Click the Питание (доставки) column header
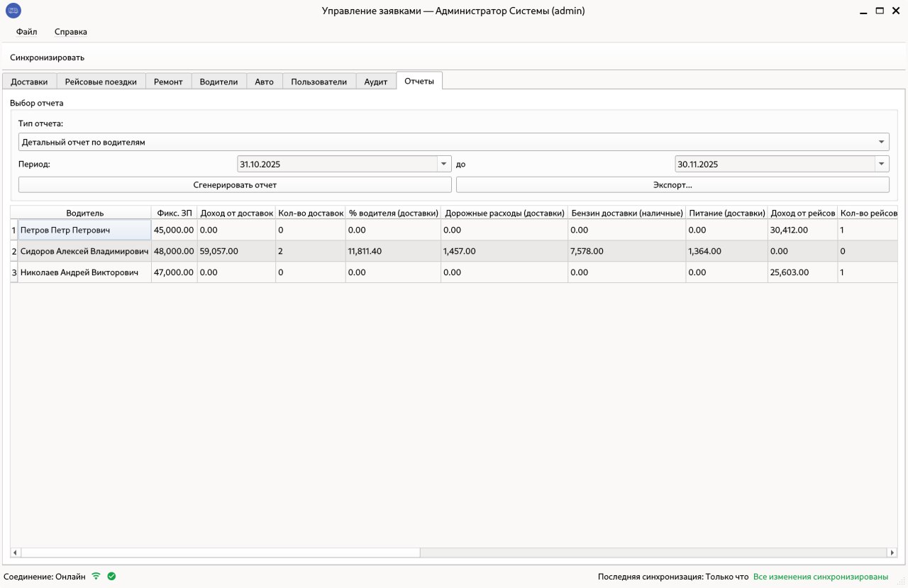The width and height of the screenshot is (908, 588). coord(727,213)
